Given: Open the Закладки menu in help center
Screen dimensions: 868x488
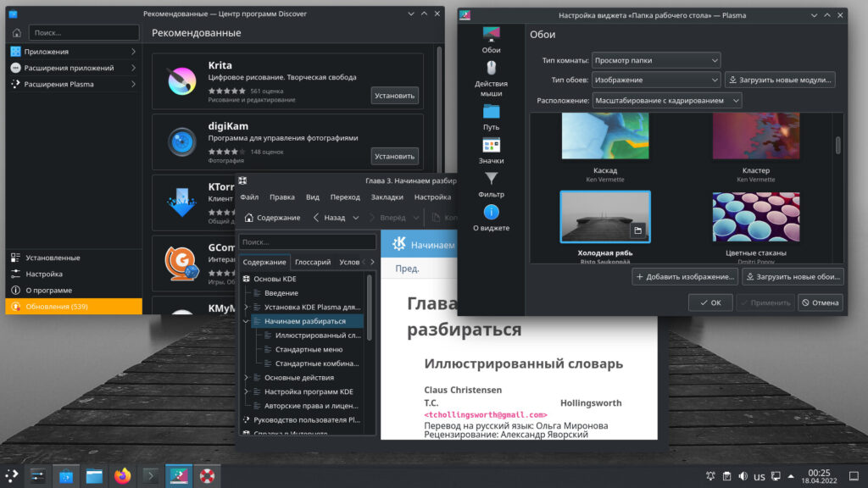Looking at the screenshot, I should click(x=387, y=197).
